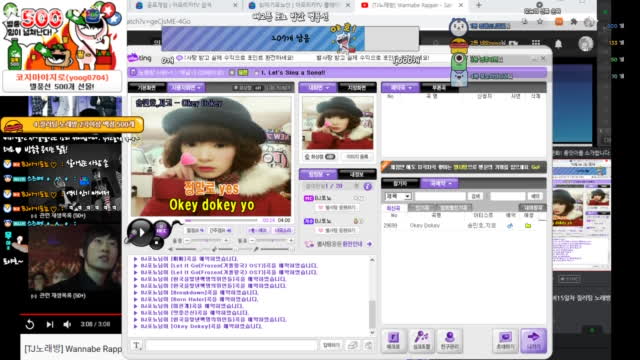Click the invite chat bubble icon button
Screen dimensions: 640x360
click(505, 340)
